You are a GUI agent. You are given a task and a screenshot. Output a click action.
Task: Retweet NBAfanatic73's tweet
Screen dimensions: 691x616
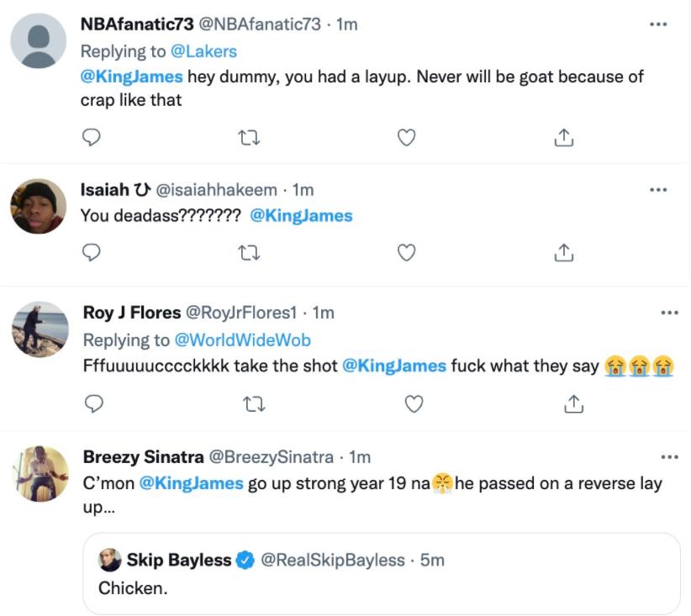pos(249,136)
